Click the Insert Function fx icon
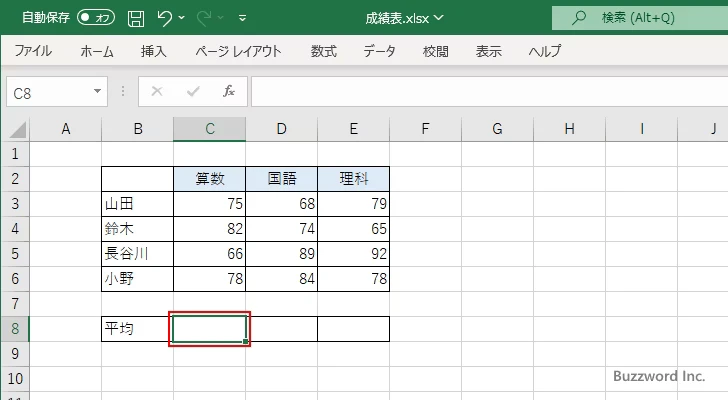 pos(229,91)
